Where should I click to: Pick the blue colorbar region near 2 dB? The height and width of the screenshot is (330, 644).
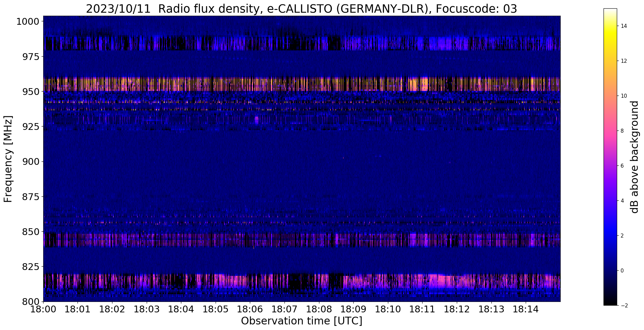(x=610, y=236)
